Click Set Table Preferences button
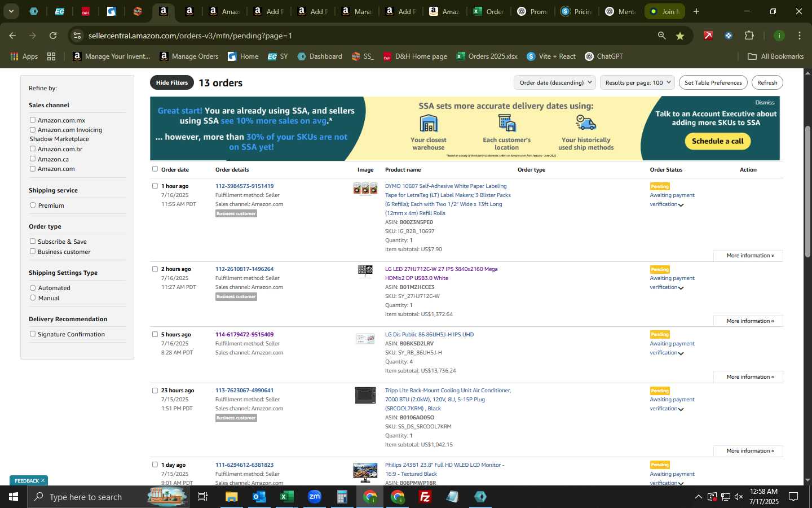The image size is (812, 508). pyautogui.click(x=713, y=82)
